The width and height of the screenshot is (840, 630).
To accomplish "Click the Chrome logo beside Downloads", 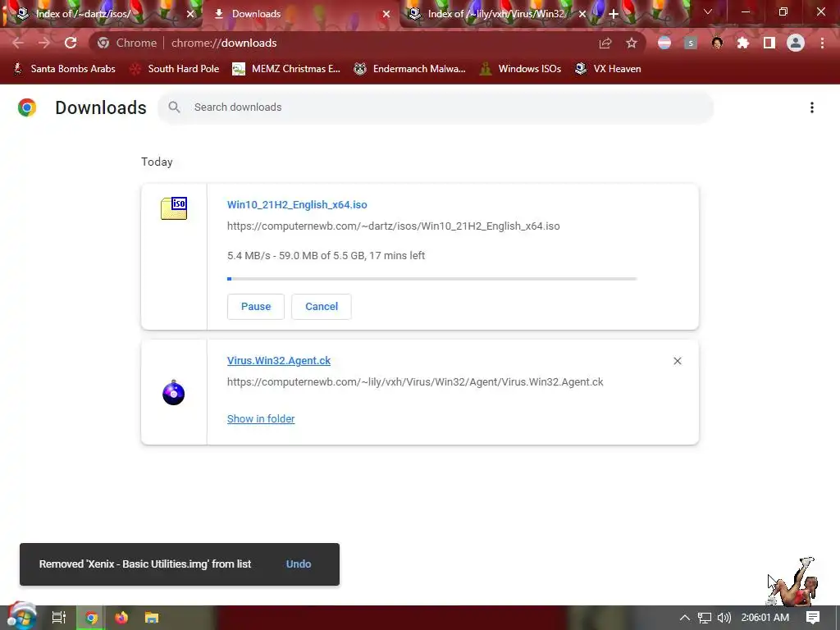I will click(27, 107).
